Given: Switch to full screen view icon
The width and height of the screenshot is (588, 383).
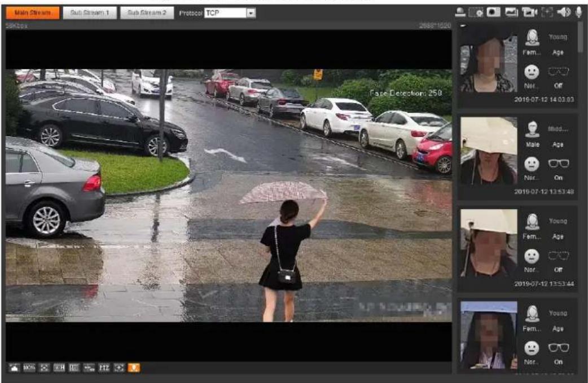Looking at the screenshot, I should [x=44, y=368].
